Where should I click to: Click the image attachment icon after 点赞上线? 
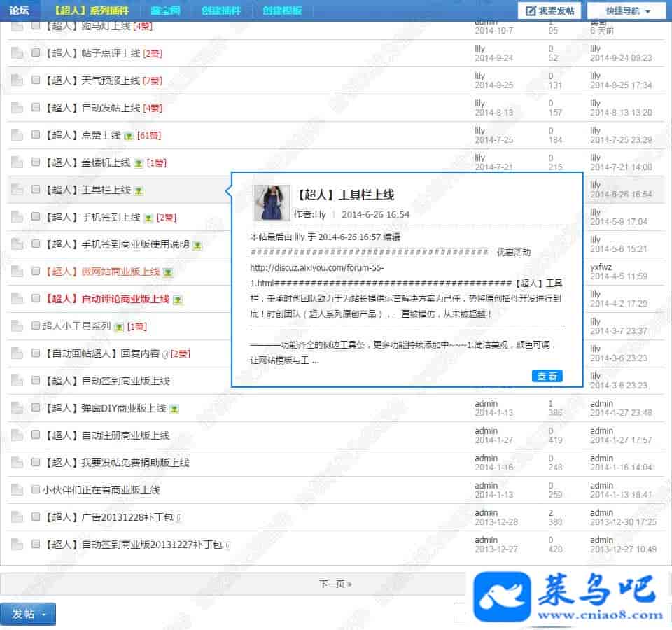tap(129, 136)
